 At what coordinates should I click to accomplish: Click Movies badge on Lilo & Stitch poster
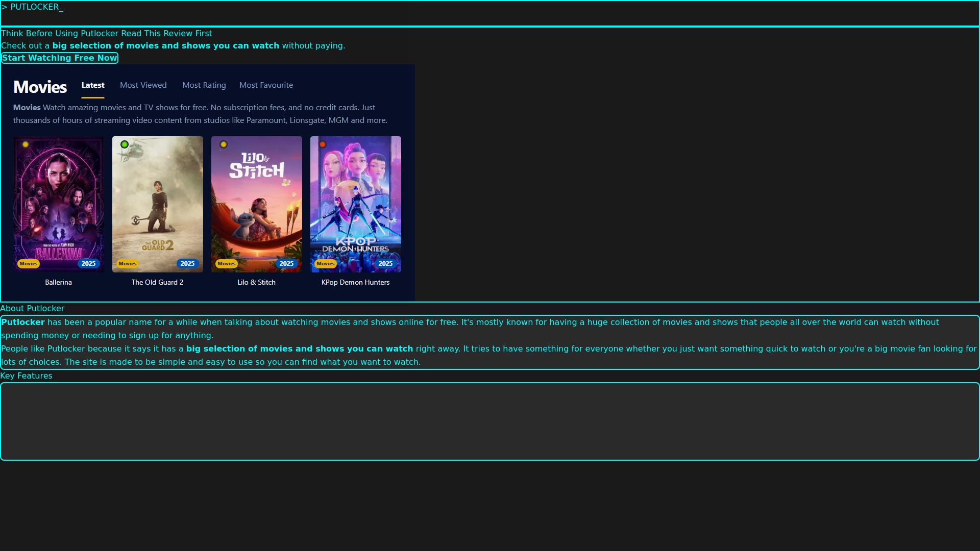click(227, 264)
